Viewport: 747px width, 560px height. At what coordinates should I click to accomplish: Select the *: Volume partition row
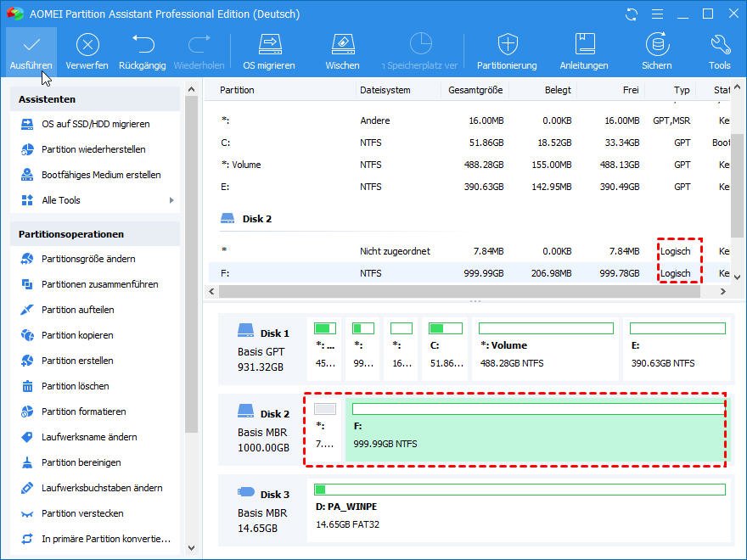point(469,165)
